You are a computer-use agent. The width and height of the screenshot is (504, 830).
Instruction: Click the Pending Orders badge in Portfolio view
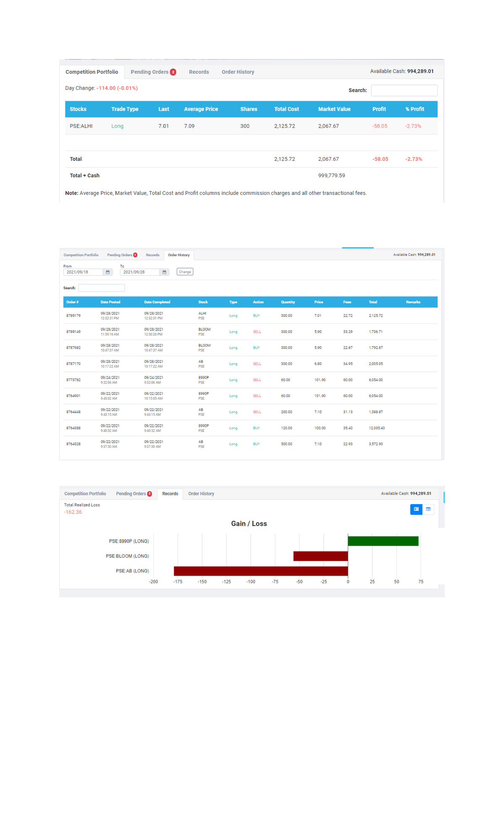coord(173,72)
